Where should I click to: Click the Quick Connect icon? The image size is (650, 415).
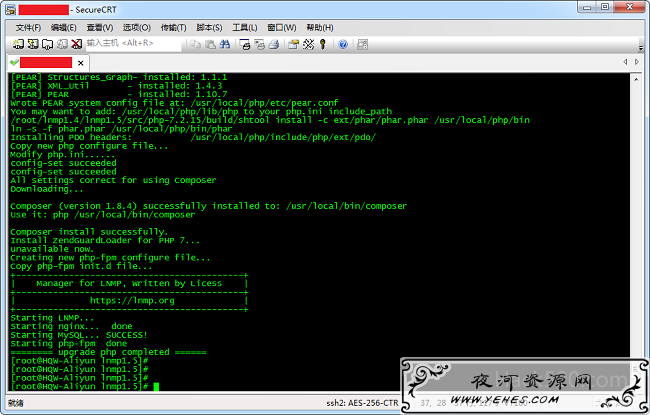pos(33,44)
